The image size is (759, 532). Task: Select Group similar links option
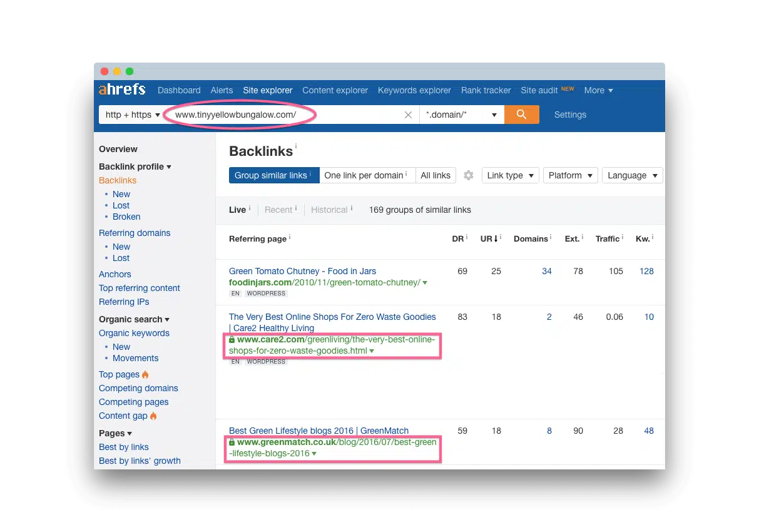click(x=273, y=175)
